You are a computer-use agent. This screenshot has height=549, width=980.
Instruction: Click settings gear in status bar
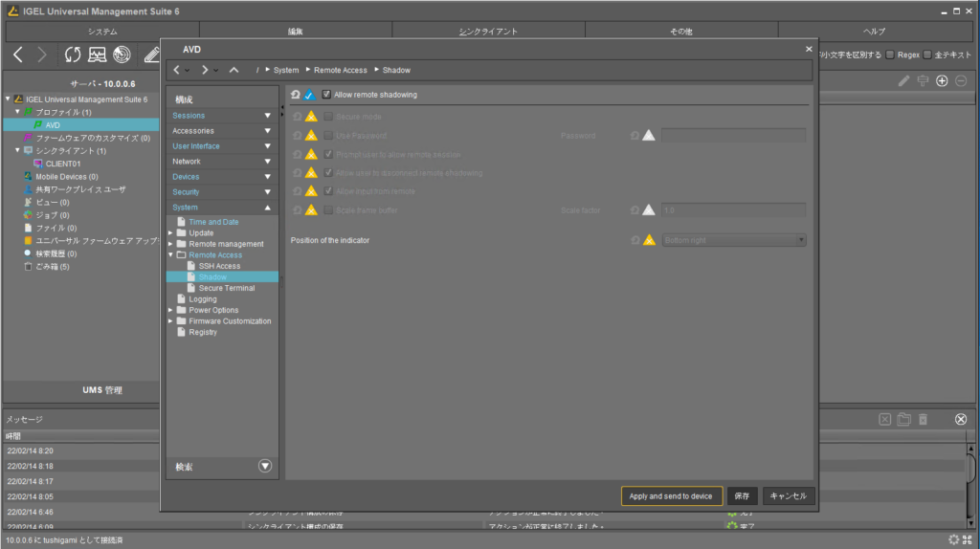click(954, 539)
